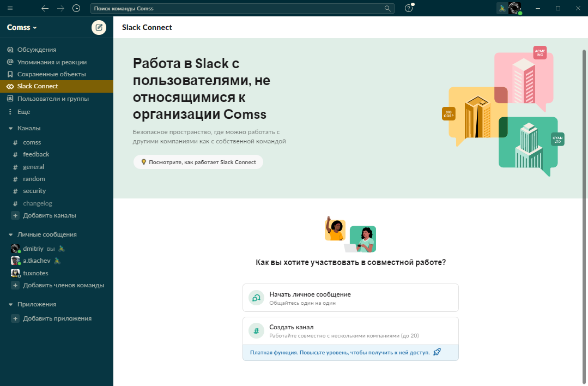Image resolution: width=588 pixels, height=386 pixels.
Task: Open dmitriy direct message
Action: click(x=33, y=249)
